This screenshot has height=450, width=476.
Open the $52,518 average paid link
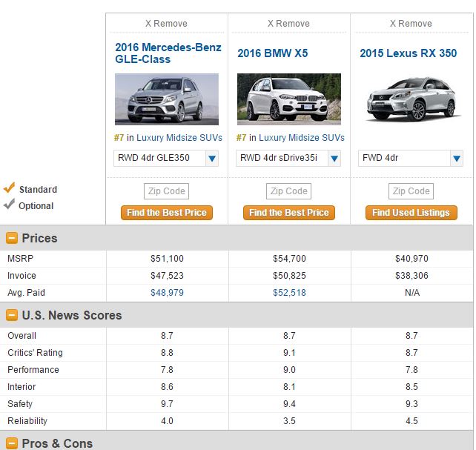(290, 293)
